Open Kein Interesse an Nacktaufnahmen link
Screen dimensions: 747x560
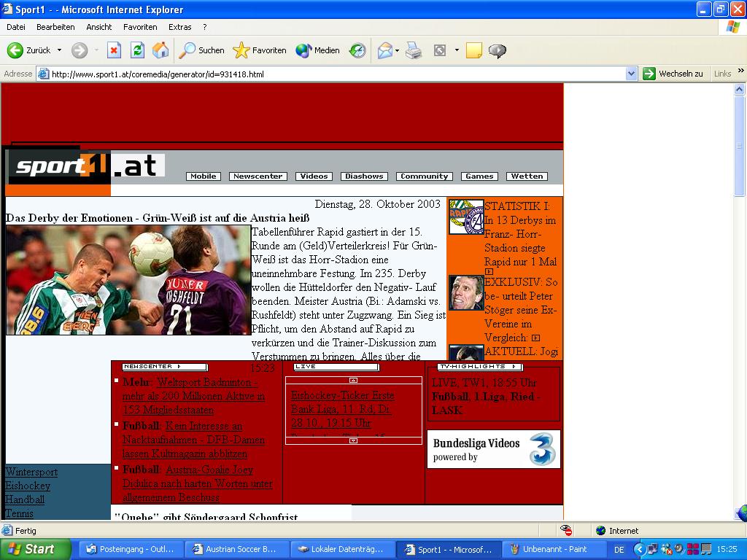point(193,440)
